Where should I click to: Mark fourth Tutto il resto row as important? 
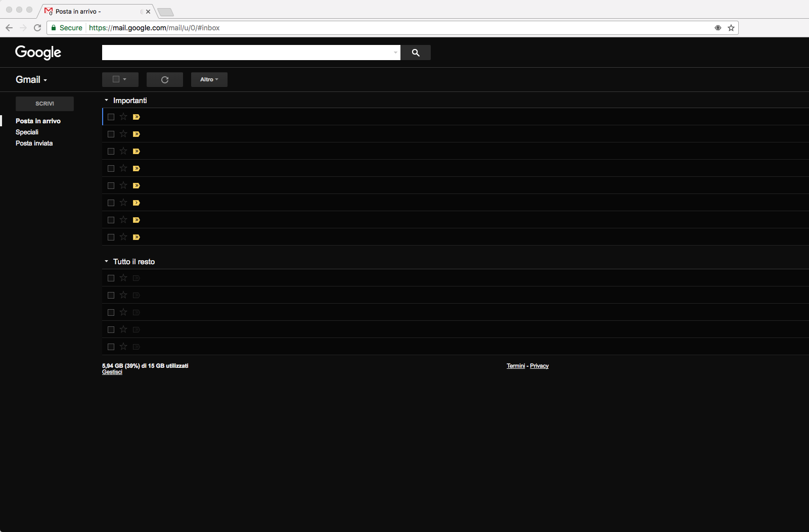(137, 330)
